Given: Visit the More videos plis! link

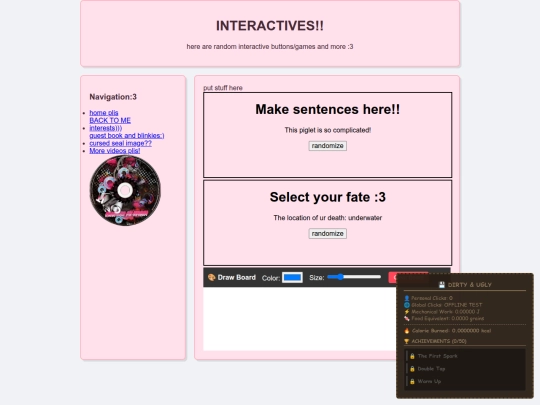Looking at the screenshot, I should click(x=115, y=151).
